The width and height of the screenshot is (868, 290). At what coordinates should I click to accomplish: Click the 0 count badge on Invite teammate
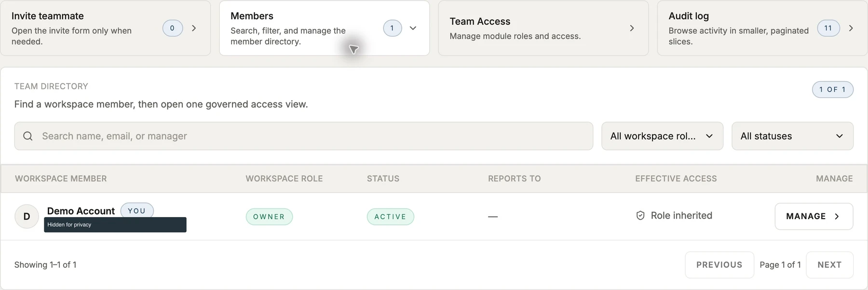[x=172, y=28]
